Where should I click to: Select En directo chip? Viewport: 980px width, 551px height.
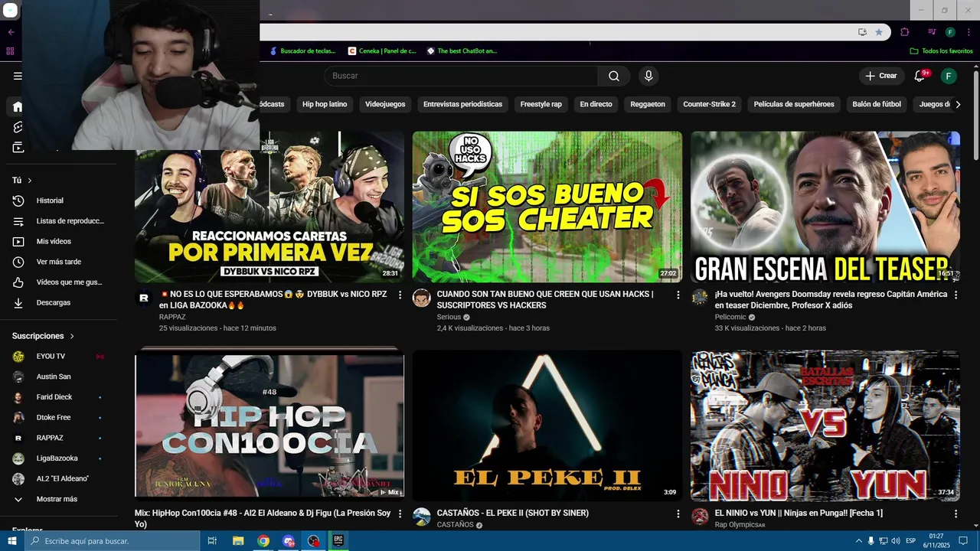tap(596, 104)
